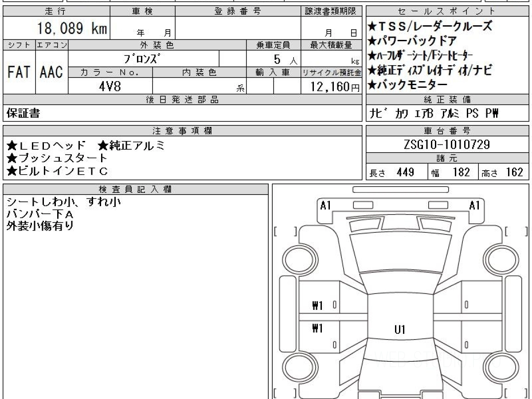The image size is (532, 399).
Task: Select chassis number ZSG10-1010729
Action: click(447, 145)
